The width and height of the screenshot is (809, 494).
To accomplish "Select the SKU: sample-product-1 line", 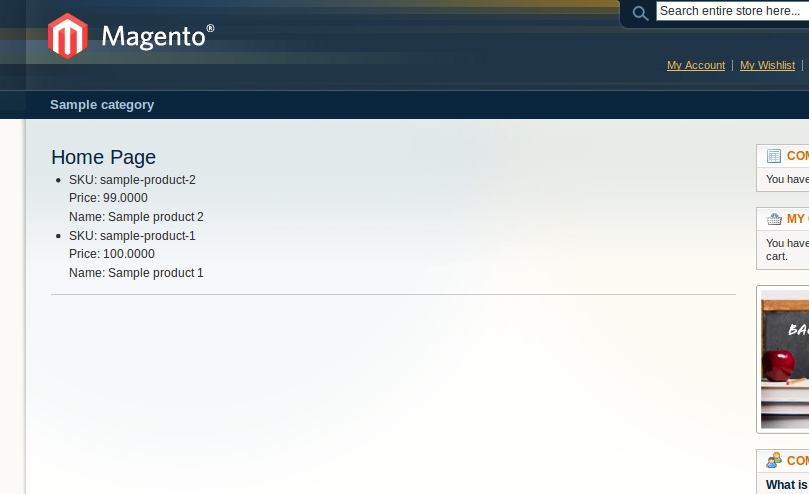I will pyautogui.click(x=132, y=236).
